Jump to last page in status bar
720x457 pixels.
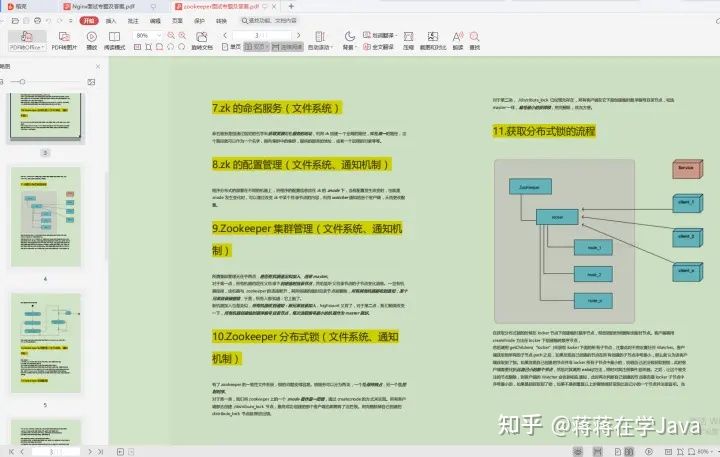click(100, 452)
